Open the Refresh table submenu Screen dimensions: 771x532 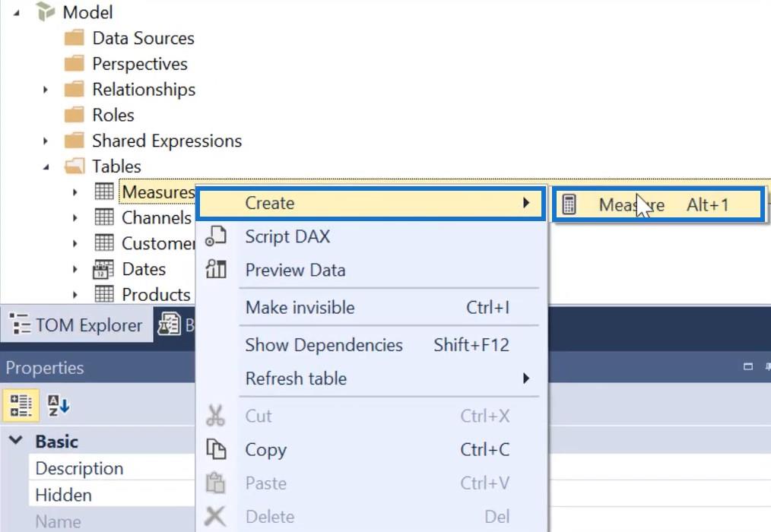coord(371,378)
